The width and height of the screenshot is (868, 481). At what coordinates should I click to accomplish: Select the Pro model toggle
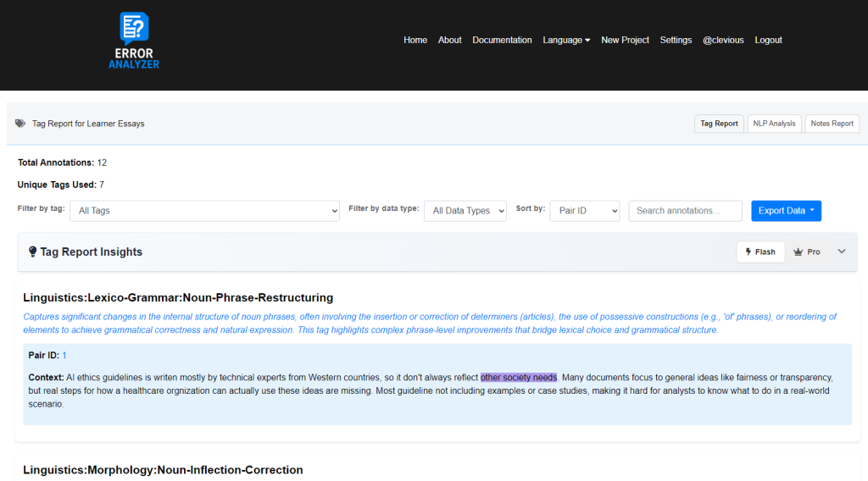(807, 252)
